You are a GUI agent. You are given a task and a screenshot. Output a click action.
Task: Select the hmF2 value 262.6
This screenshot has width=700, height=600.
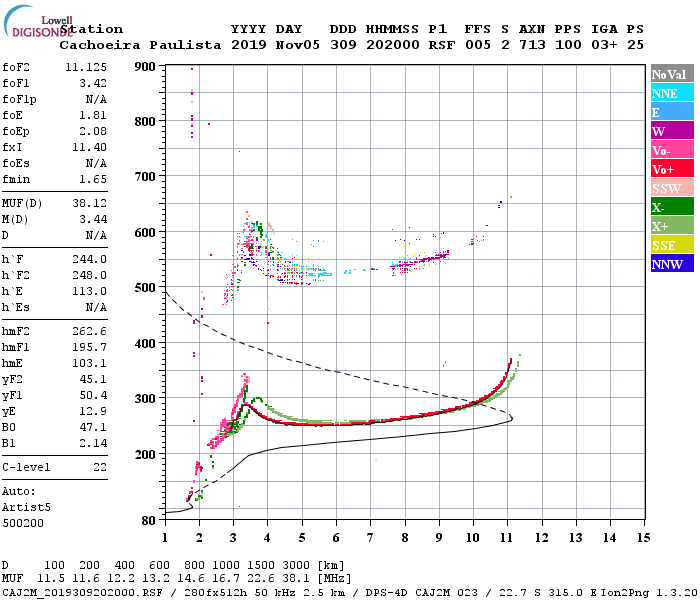coord(90,331)
